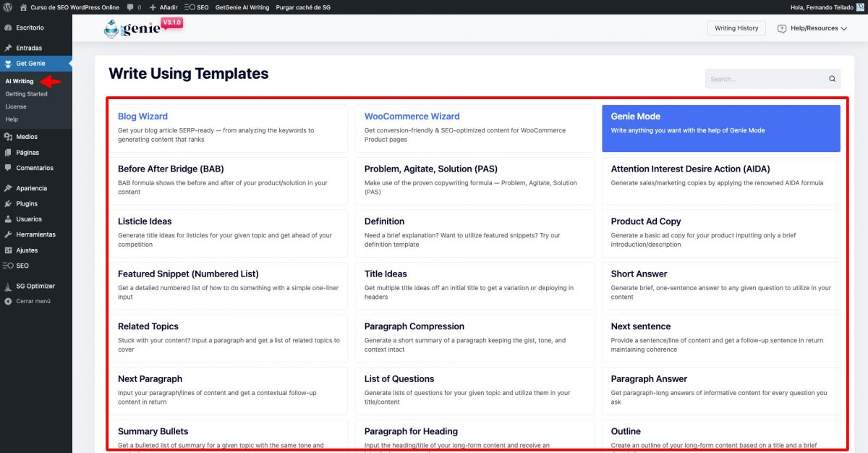Select the List of Questions template

pyautogui.click(x=475, y=391)
